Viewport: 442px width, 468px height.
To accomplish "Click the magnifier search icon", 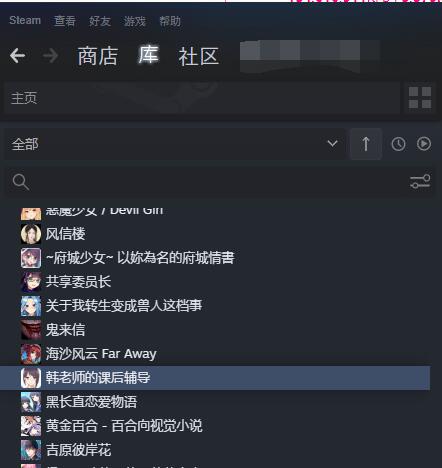I will coord(21,182).
